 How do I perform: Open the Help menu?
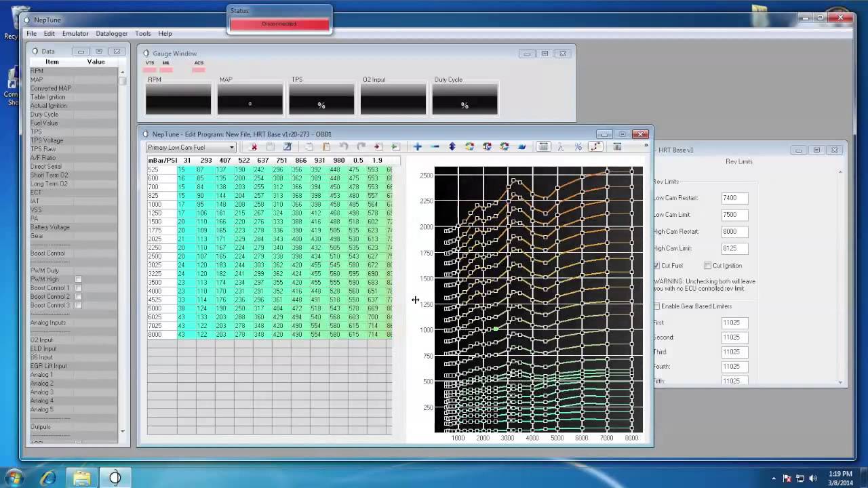165,33
